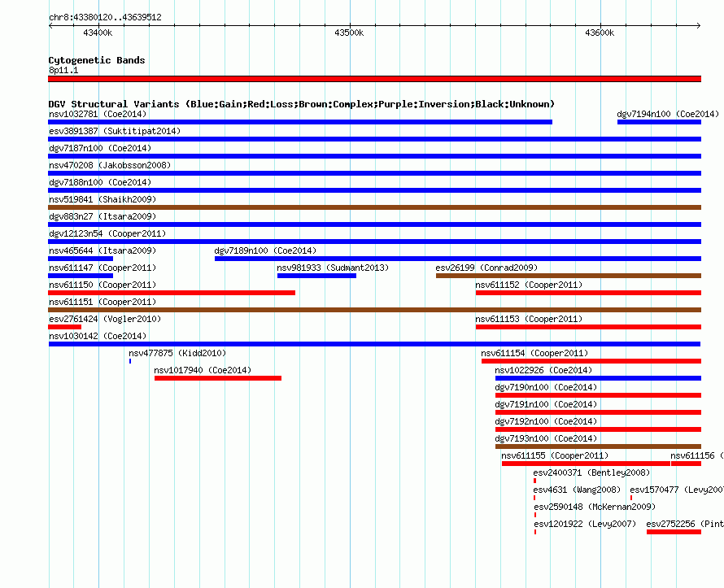
Task: Click the nsv611153 (Cooper2011) label
Action: click(x=529, y=319)
